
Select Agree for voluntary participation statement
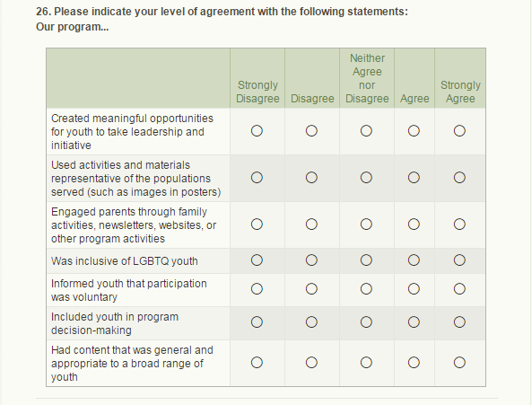(x=414, y=289)
